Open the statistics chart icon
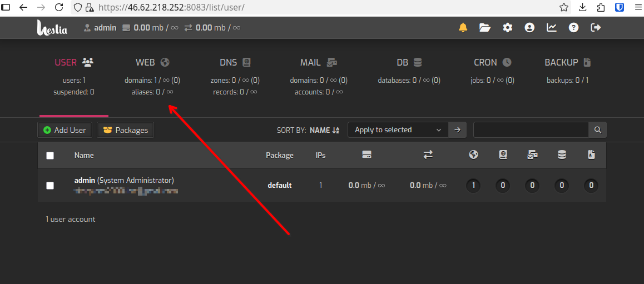Viewport: 644px width, 284px height. pos(552,27)
